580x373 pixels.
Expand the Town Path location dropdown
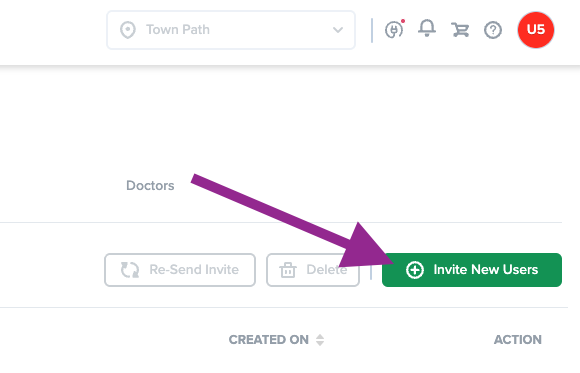click(231, 30)
